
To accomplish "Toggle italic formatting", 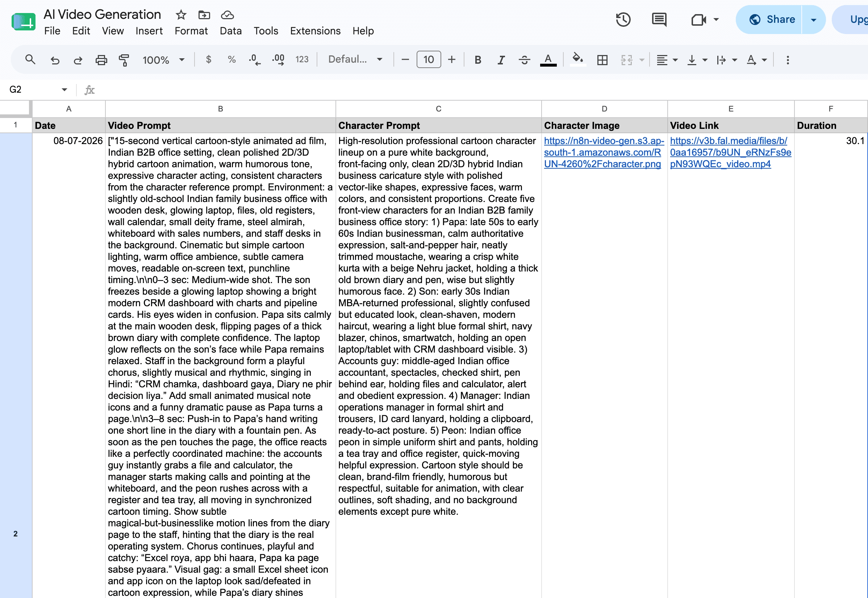I will [x=501, y=60].
